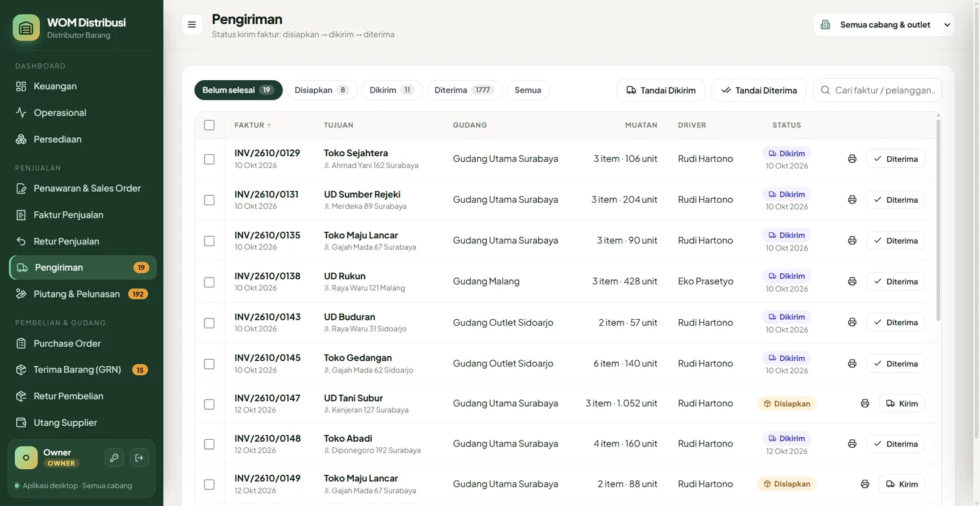Click the key icon in the Owner card
Screen dimensions: 980x506
114,458
